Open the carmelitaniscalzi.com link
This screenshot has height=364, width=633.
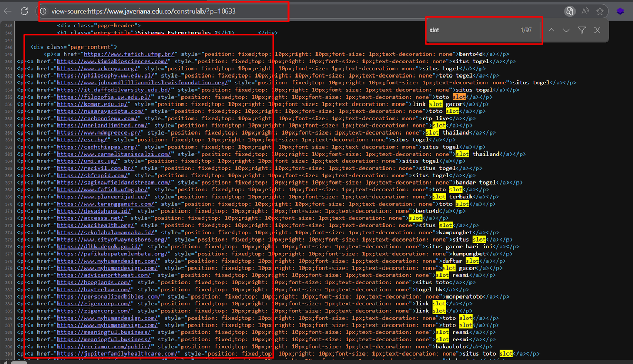pos(115,154)
